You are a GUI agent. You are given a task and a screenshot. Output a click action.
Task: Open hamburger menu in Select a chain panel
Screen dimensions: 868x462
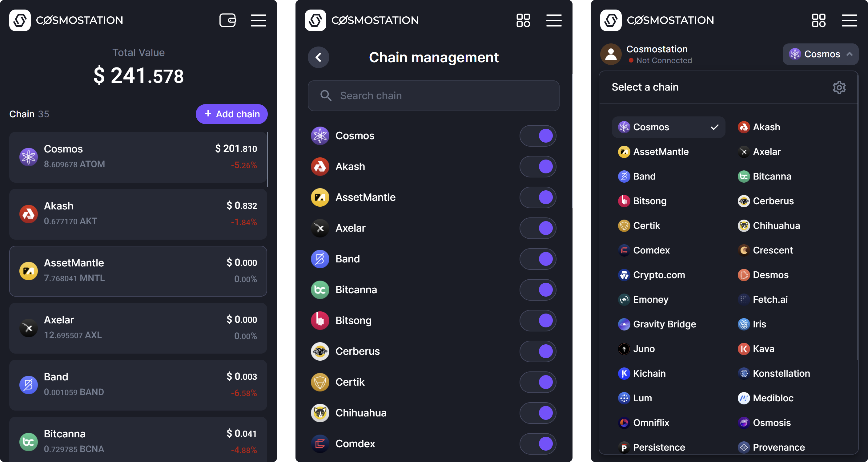tap(850, 20)
